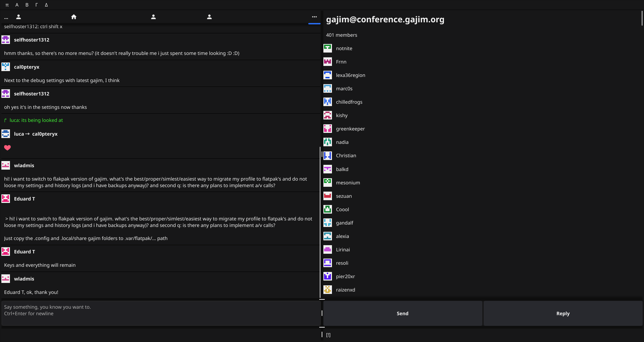644x342 pixels.
Task: Select the A symbol in the top bar
Action: [x=17, y=5]
